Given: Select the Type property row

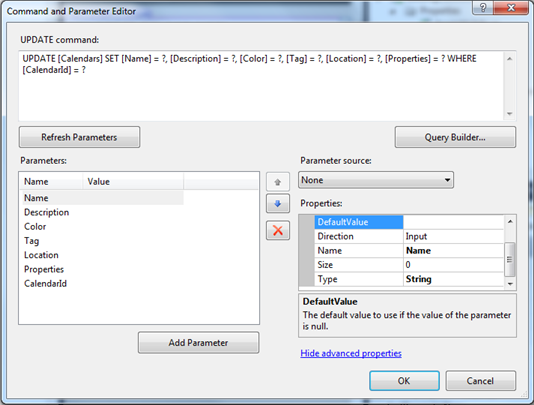Looking at the screenshot, I should pos(409,279).
